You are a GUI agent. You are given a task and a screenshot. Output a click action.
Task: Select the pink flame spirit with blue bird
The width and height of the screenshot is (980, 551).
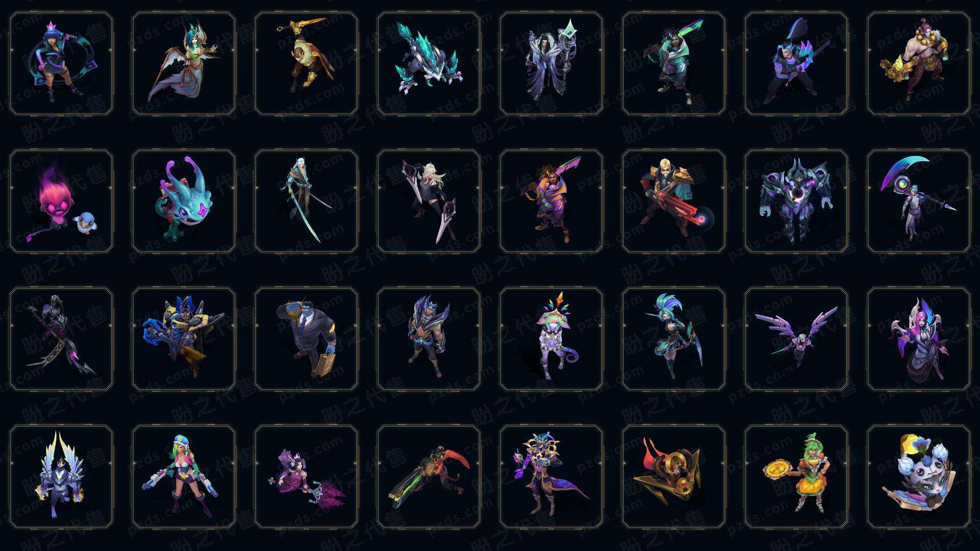(61, 201)
